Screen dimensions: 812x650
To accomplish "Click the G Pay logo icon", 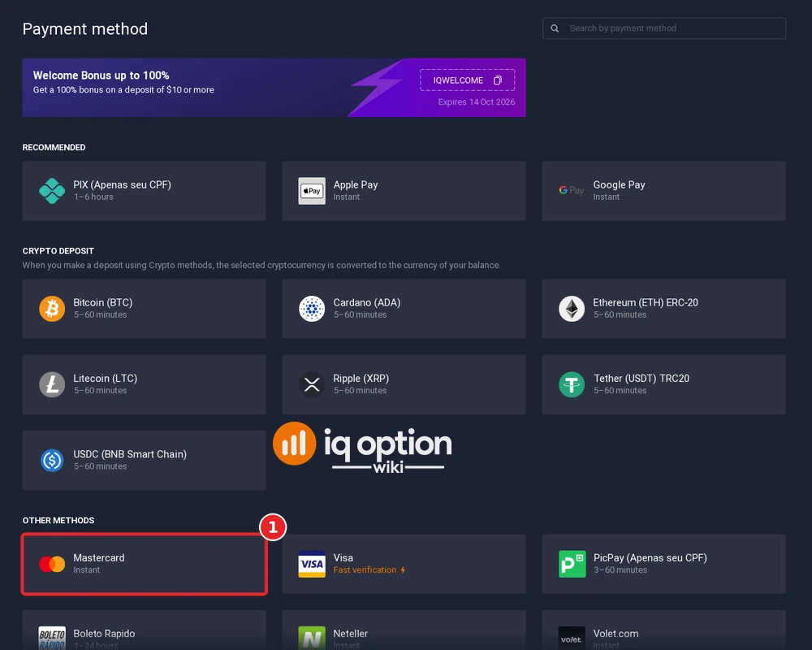I will point(571,191).
